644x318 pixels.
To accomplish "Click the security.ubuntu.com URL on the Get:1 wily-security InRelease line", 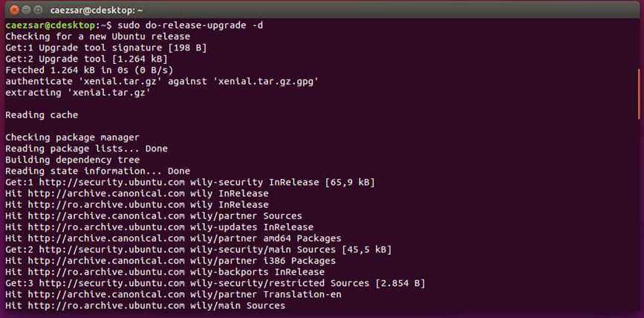I will pos(111,182).
